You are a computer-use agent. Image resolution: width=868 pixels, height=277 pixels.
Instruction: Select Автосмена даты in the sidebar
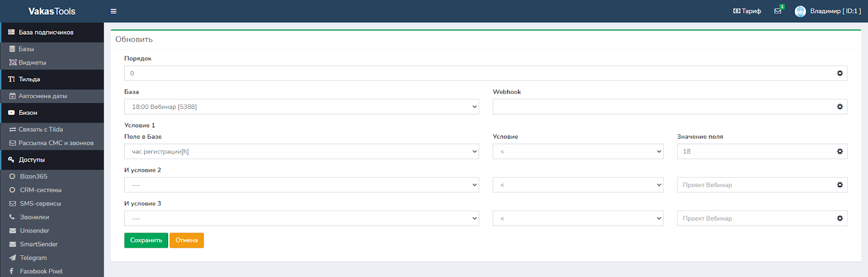(42, 96)
